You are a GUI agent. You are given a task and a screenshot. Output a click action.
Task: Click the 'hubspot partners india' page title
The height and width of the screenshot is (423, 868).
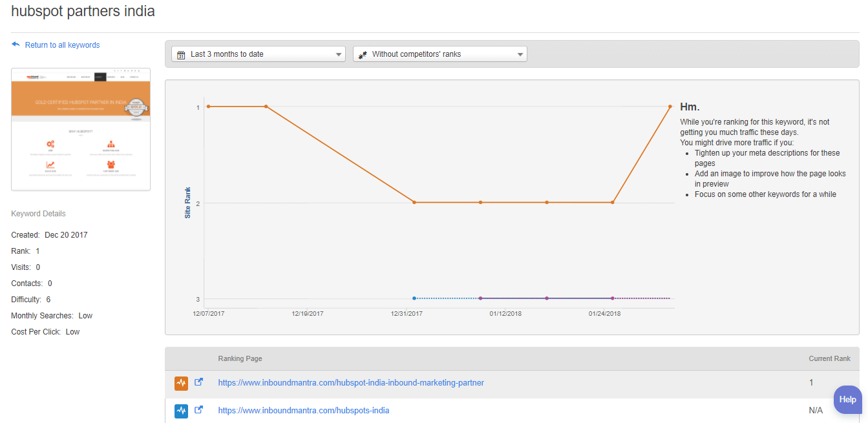click(83, 12)
